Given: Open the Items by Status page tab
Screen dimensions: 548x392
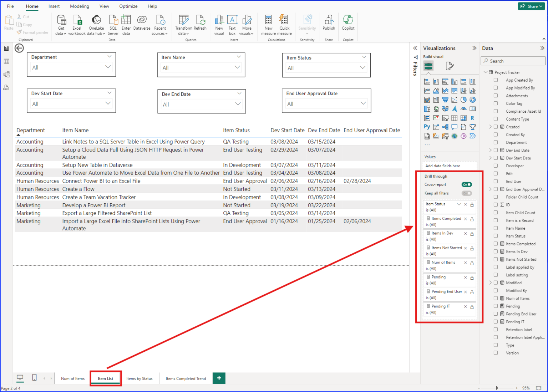Looking at the screenshot, I should pos(139,378).
